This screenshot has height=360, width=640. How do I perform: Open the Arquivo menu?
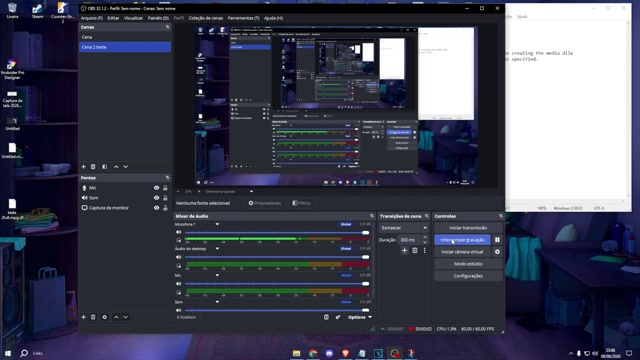click(x=91, y=18)
